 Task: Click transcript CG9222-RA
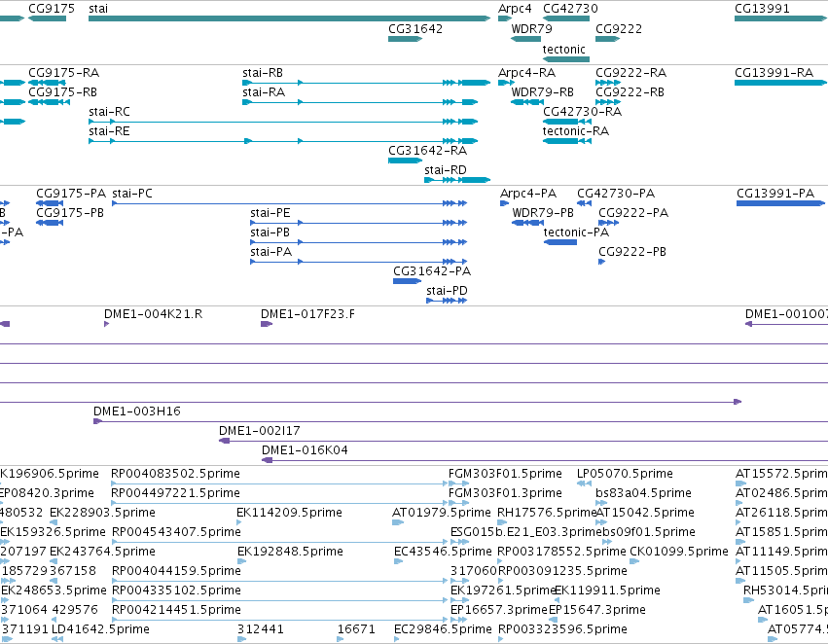click(x=608, y=83)
